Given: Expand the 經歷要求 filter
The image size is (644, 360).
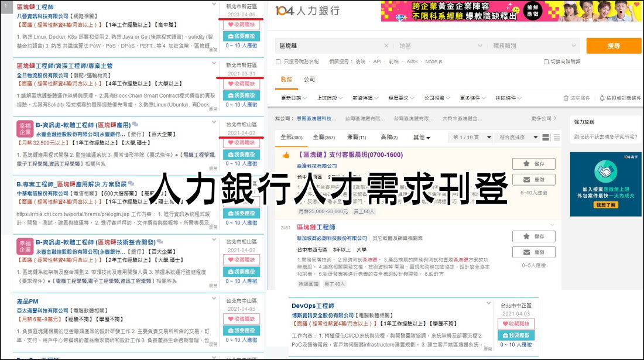Looking at the screenshot, I should [401, 98].
